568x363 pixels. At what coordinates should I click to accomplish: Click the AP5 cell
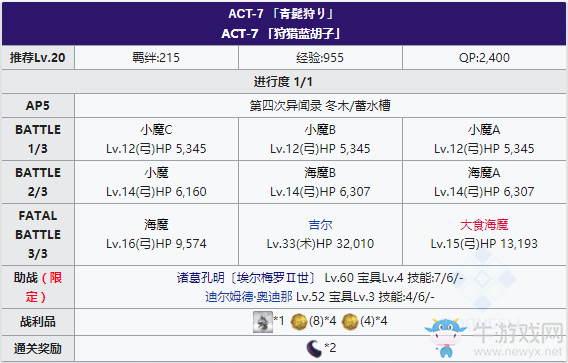pos(38,105)
